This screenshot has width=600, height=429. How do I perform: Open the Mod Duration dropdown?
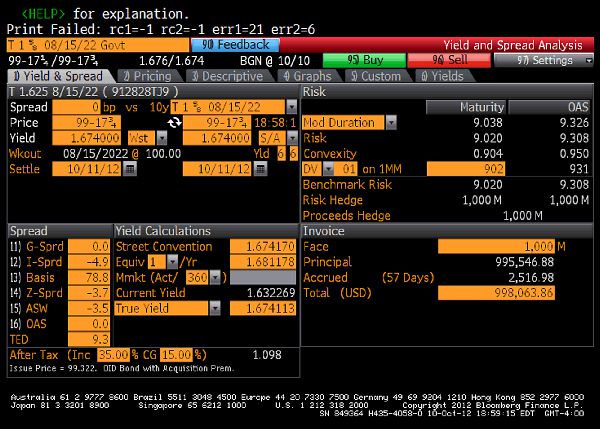(390, 121)
